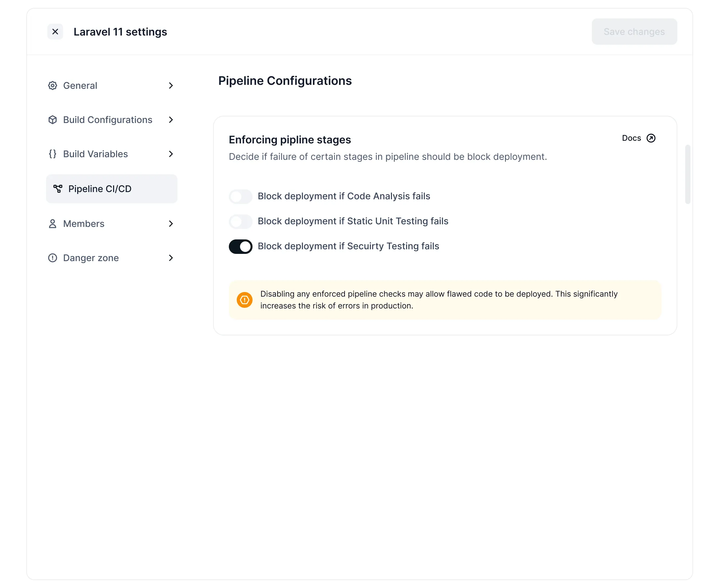Expand the Build Variables chevron arrow

171,154
